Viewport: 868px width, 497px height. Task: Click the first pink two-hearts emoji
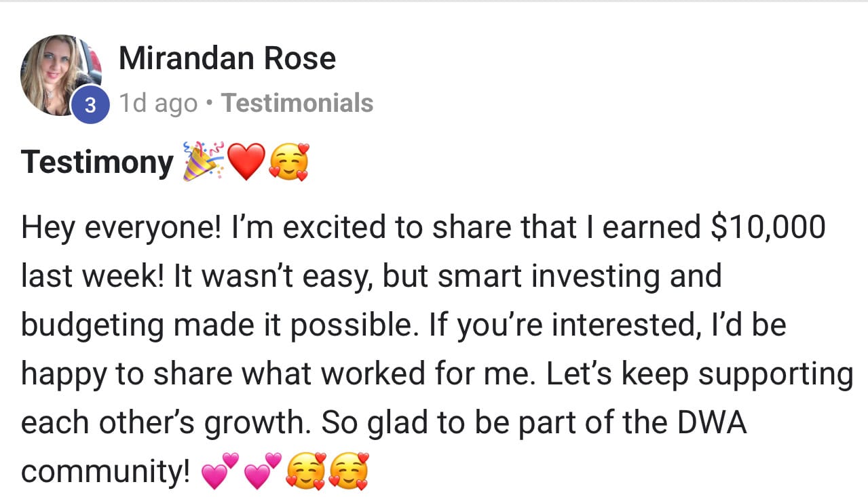[x=221, y=471]
